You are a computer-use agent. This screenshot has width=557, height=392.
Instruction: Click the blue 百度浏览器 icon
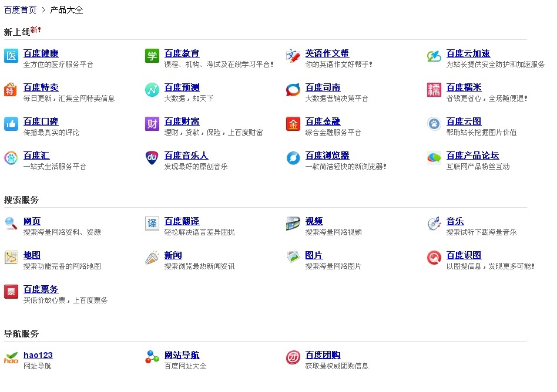pyautogui.click(x=293, y=158)
